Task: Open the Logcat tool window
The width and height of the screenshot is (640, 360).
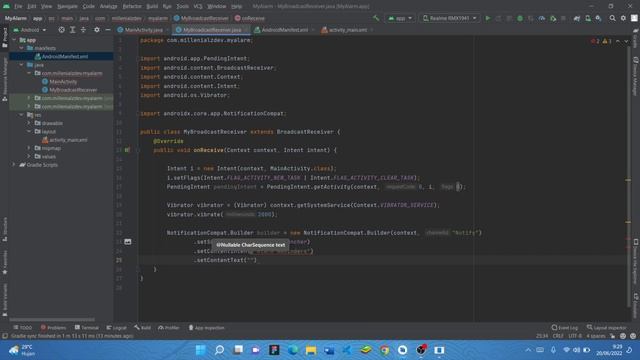Action: [117, 328]
